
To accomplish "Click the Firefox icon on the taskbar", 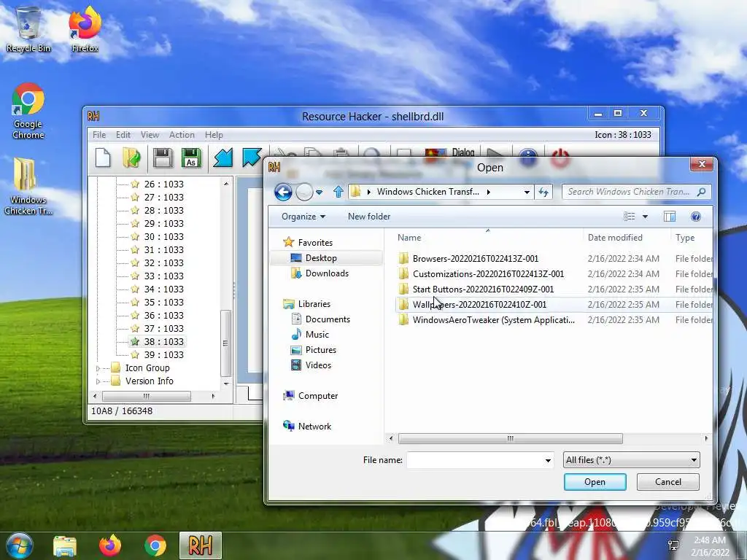I will click(x=110, y=545).
